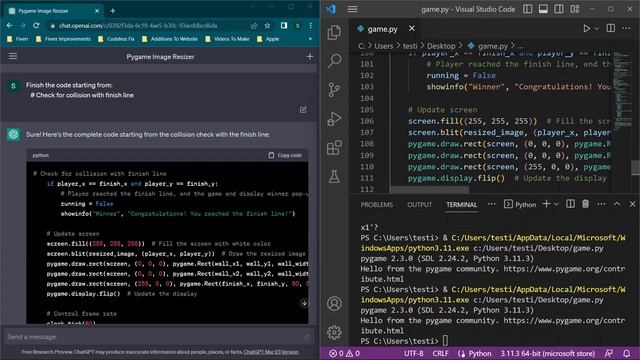Start new chat with plus icon
Image resolution: width=640 pixels, height=360 pixels.
pyautogui.click(x=310, y=56)
